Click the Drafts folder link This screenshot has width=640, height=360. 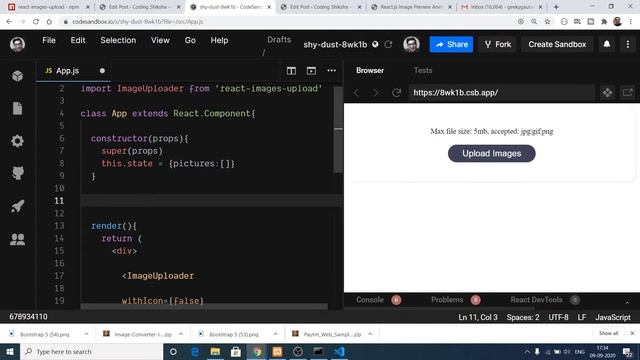[x=279, y=40]
